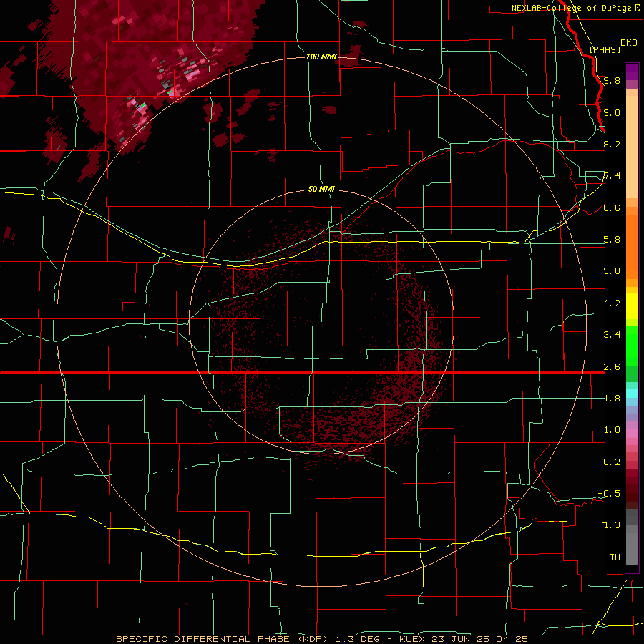The image size is (644, 644).
Task: Click the 3.4 value on the color scale
Action: (612, 335)
